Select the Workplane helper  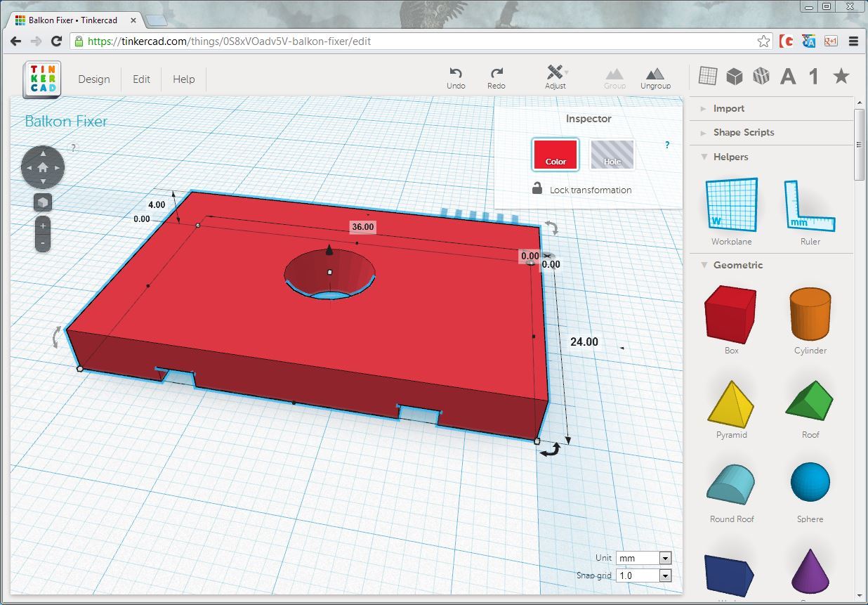coord(731,205)
